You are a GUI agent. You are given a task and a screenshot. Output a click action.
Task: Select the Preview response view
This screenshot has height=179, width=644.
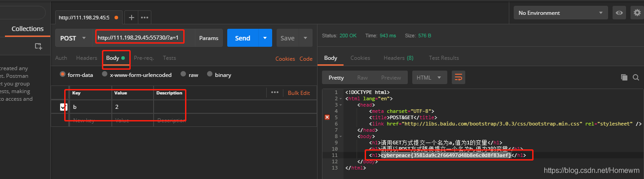[x=391, y=77]
